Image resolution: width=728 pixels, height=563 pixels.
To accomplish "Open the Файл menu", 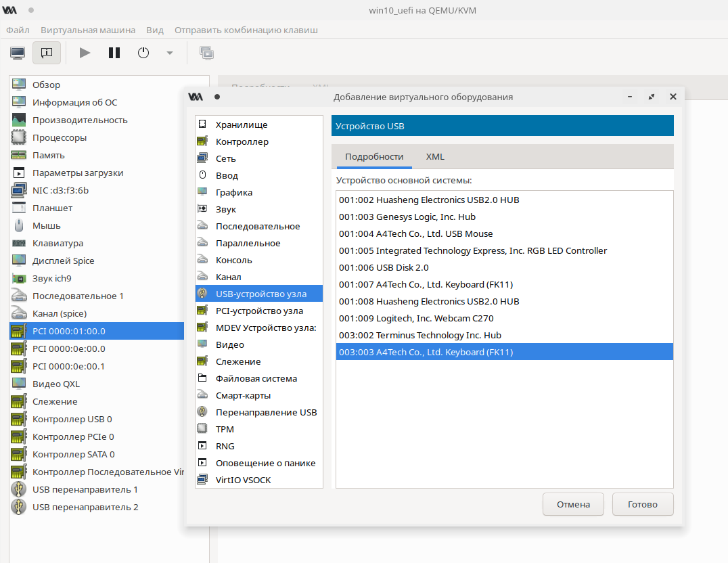I will pos(18,30).
